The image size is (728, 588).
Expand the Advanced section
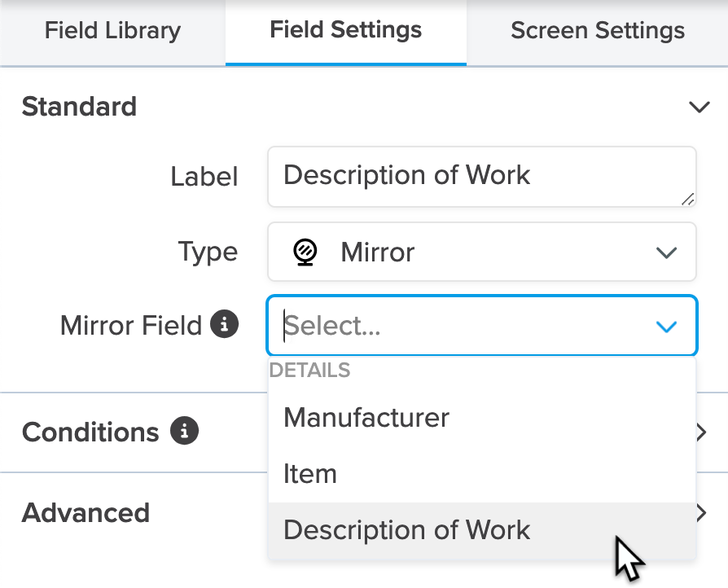tap(701, 513)
